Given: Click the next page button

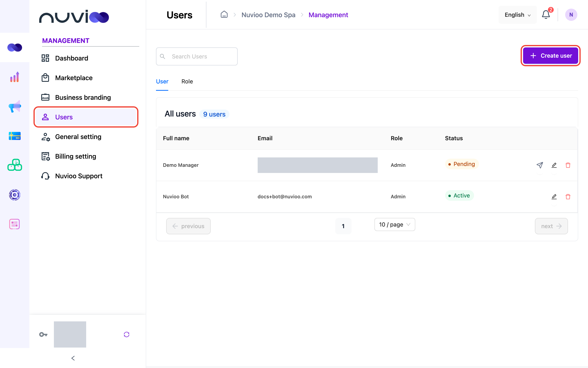Looking at the screenshot, I should click(551, 226).
